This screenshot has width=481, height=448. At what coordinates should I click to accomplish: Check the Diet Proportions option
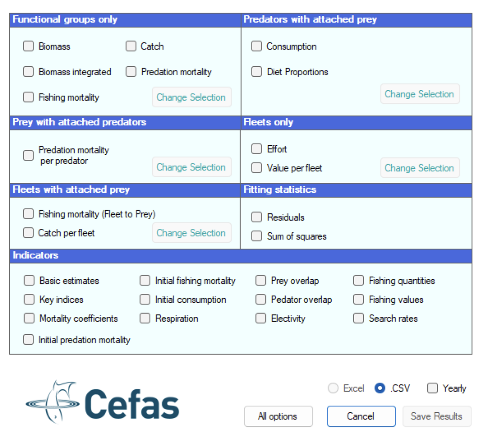pyautogui.click(x=256, y=72)
